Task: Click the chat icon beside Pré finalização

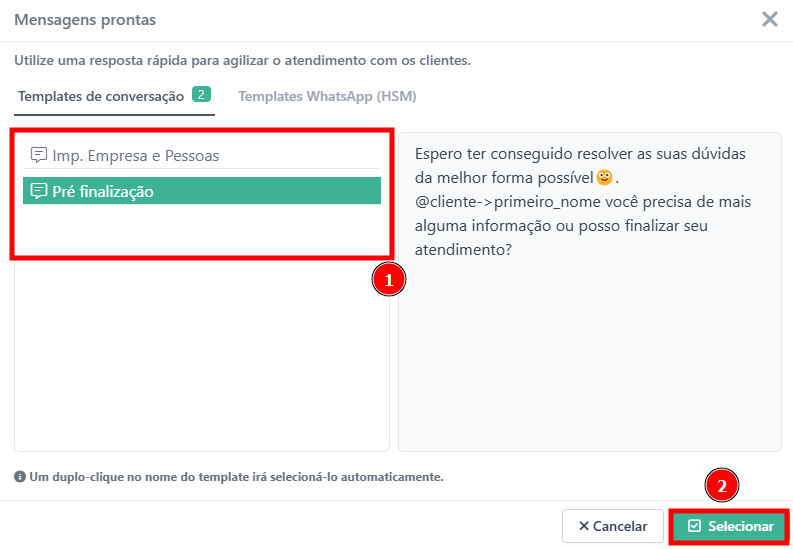Action: click(39, 191)
